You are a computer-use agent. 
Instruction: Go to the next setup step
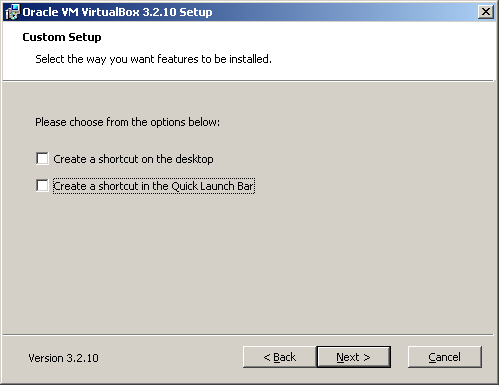[x=353, y=357]
